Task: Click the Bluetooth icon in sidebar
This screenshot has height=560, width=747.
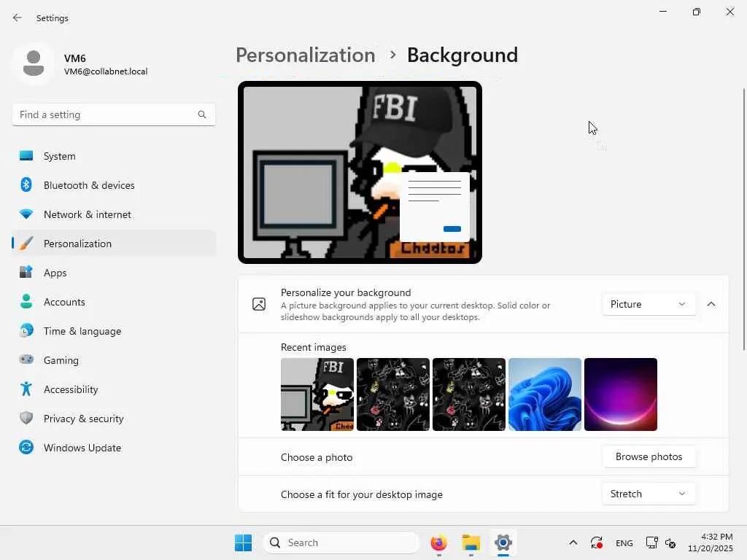Action: (26, 184)
